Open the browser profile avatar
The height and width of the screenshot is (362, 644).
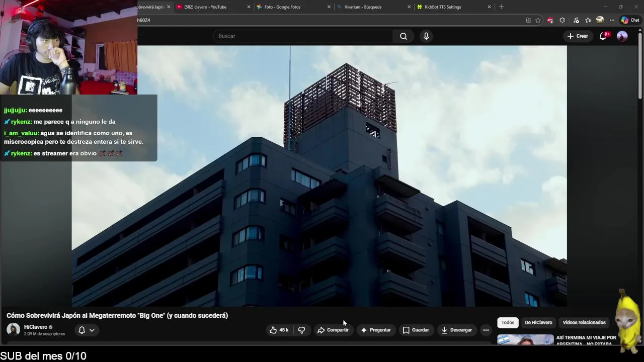click(x=600, y=20)
